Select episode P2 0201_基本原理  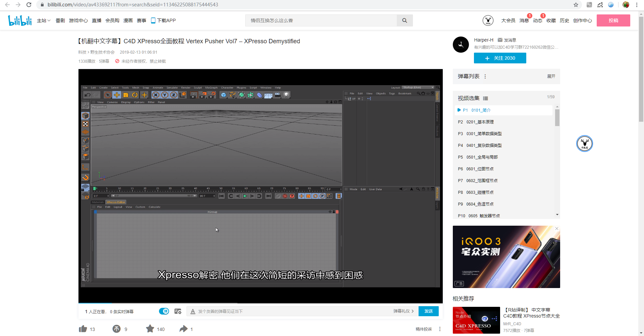tap(504, 122)
